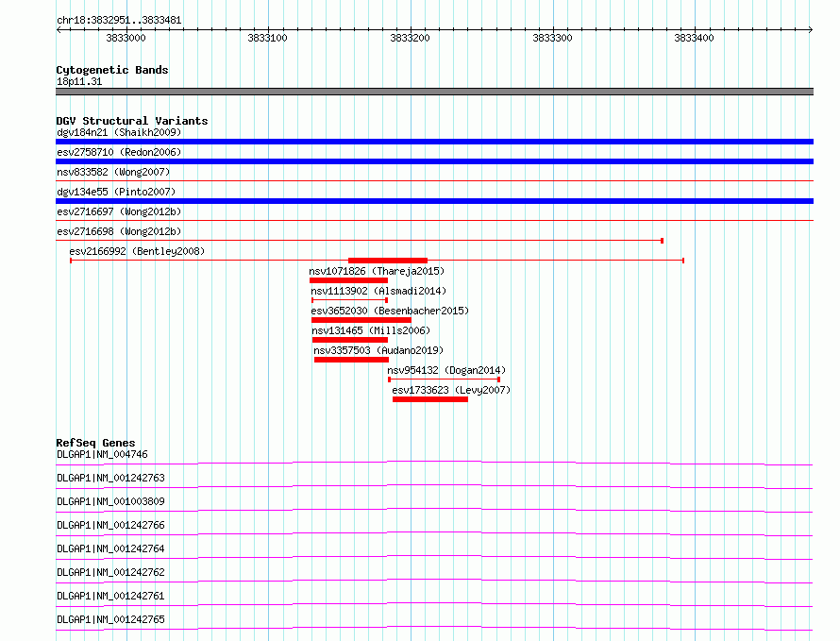
Task: Open DLGAP1|NM_001003809 transcript label
Action: pyautogui.click(x=110, y=501)
